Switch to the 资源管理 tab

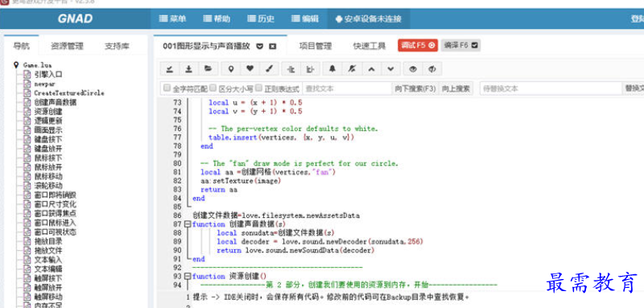[x=67, y=46]
